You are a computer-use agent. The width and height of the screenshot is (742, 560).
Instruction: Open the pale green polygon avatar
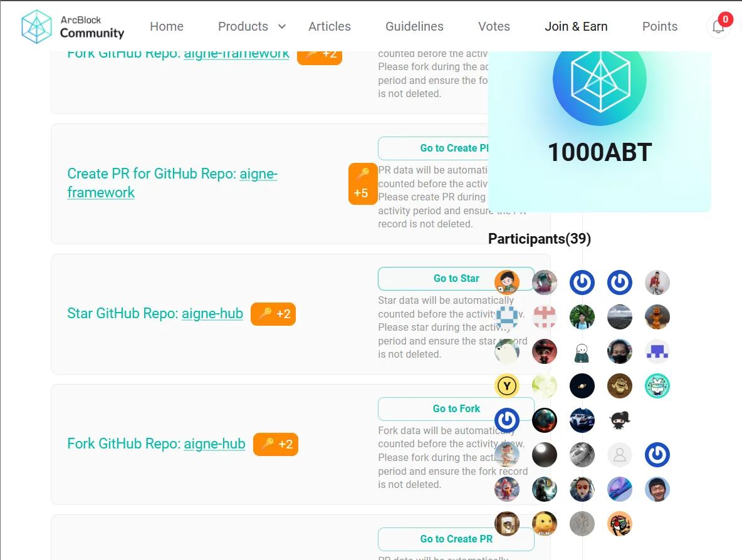(x=544, y=386)
